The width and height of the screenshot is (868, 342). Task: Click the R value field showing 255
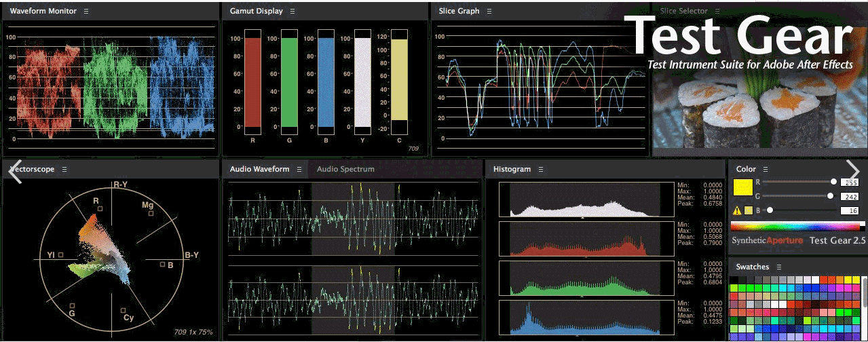[850, 182]
